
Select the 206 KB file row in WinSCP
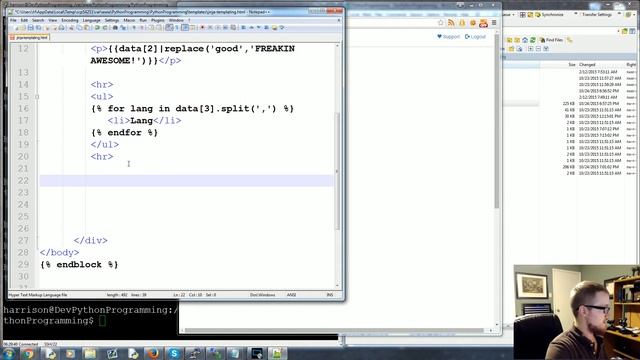point(569,167)
